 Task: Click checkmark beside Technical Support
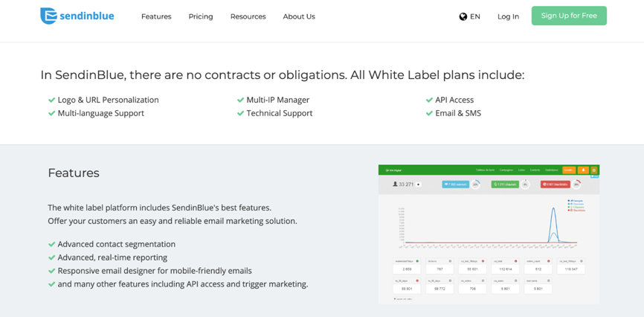(x=240, y=113)
